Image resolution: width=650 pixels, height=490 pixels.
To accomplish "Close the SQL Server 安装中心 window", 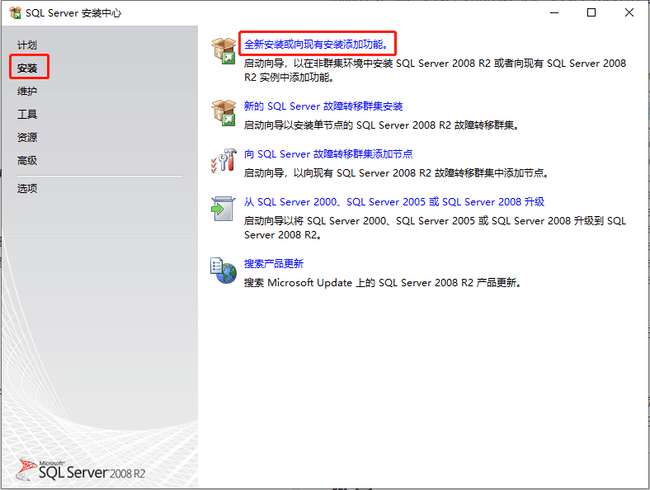I will [629, 13].
